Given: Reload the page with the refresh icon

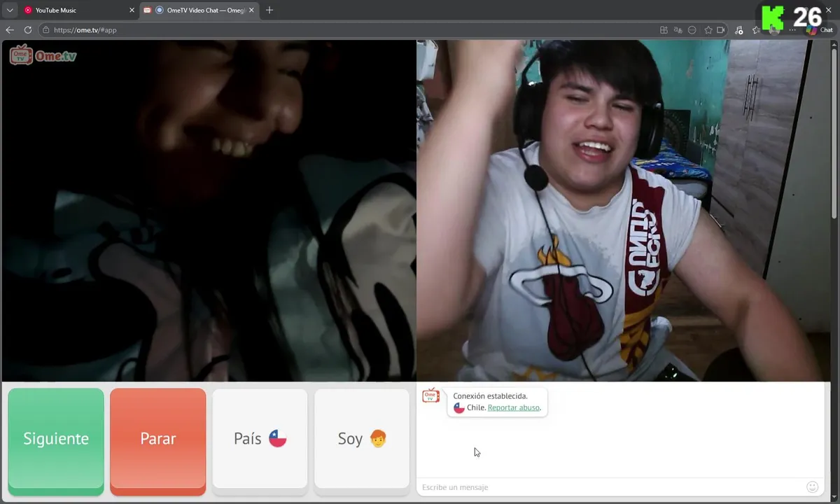Looking at the screenshot, I should click(x=28, y=30).
